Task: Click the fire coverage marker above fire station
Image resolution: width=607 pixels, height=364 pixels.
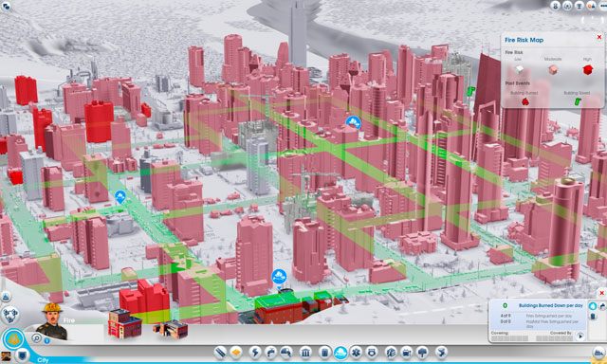Action: coord(279,277)
